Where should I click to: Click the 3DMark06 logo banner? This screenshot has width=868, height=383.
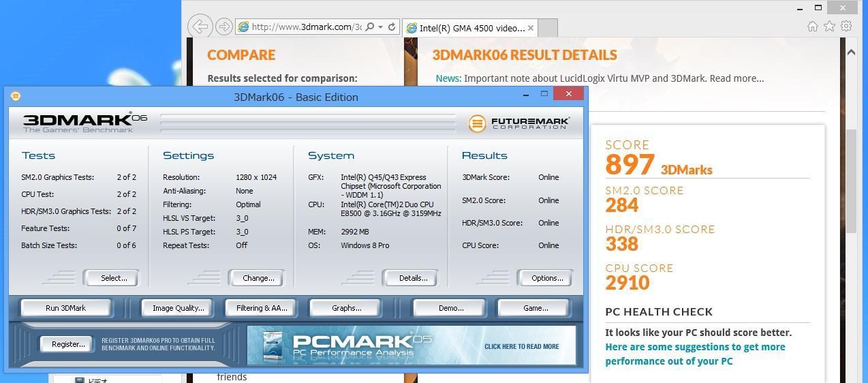click(85, 123)
